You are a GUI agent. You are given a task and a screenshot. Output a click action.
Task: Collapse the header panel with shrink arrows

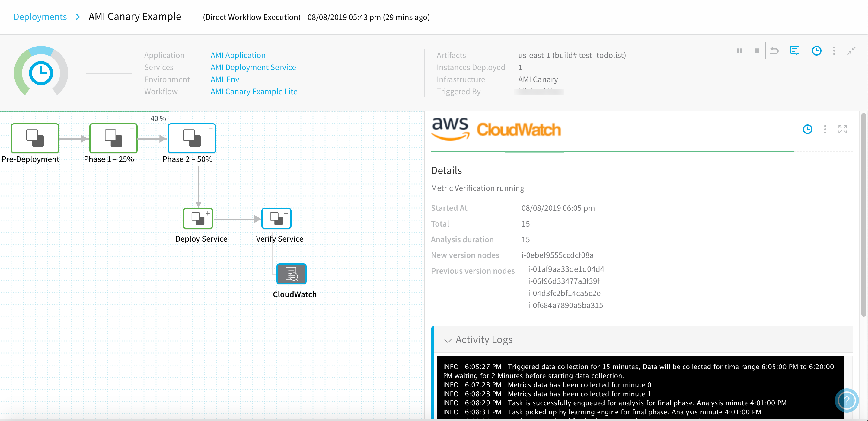coord(851,51)
